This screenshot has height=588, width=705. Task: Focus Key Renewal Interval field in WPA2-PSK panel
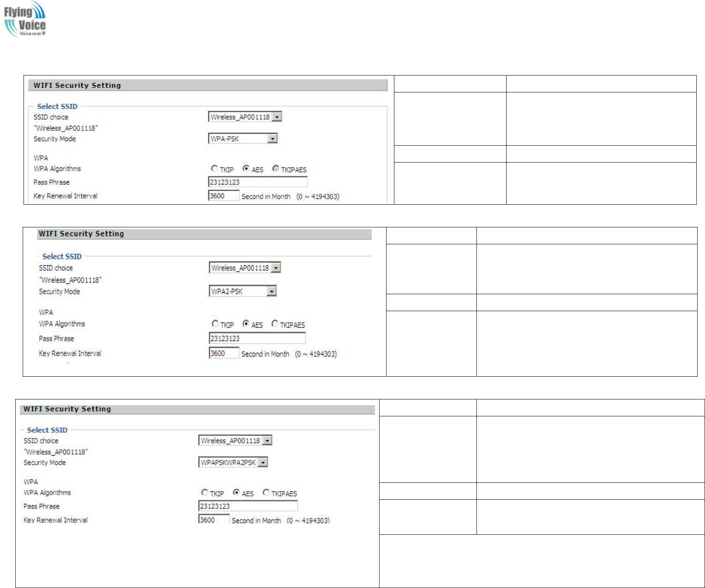tap(224, 353)
